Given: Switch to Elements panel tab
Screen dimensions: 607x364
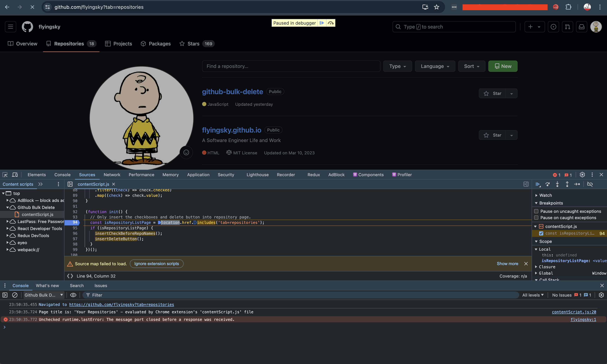Looking at the screenshot, I should coord(37,175).
